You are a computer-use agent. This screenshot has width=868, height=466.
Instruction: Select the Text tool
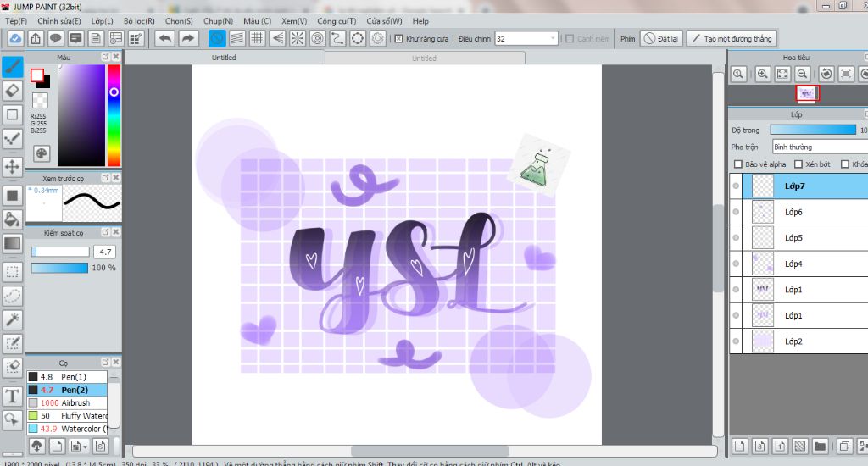[x=12, y=396]
